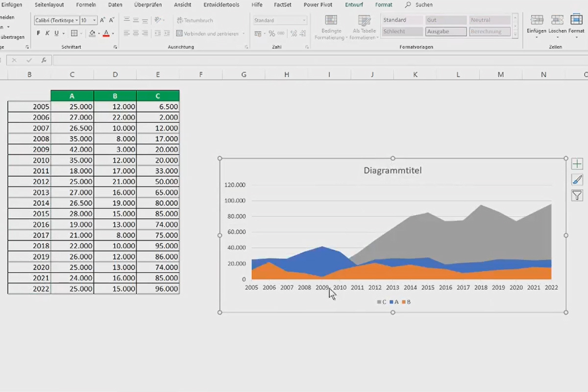Click the Bedingte Formatierung icon

pos(331,21)
